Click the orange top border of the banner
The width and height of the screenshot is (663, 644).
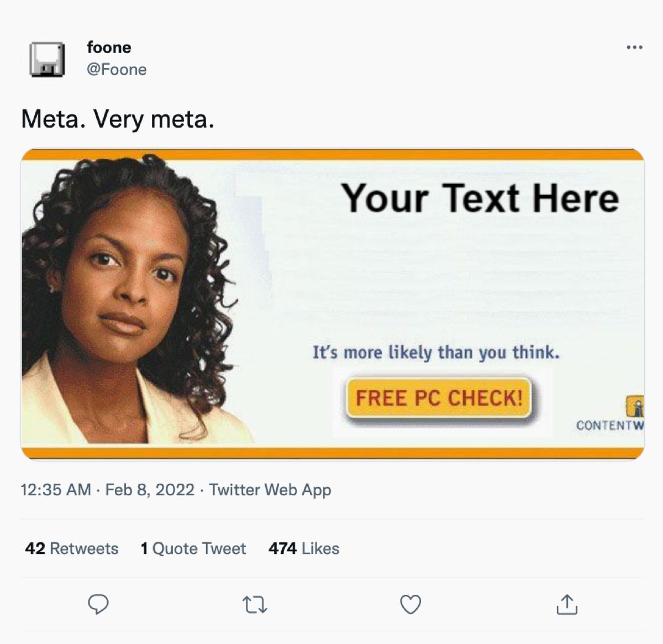coord(333,155)
